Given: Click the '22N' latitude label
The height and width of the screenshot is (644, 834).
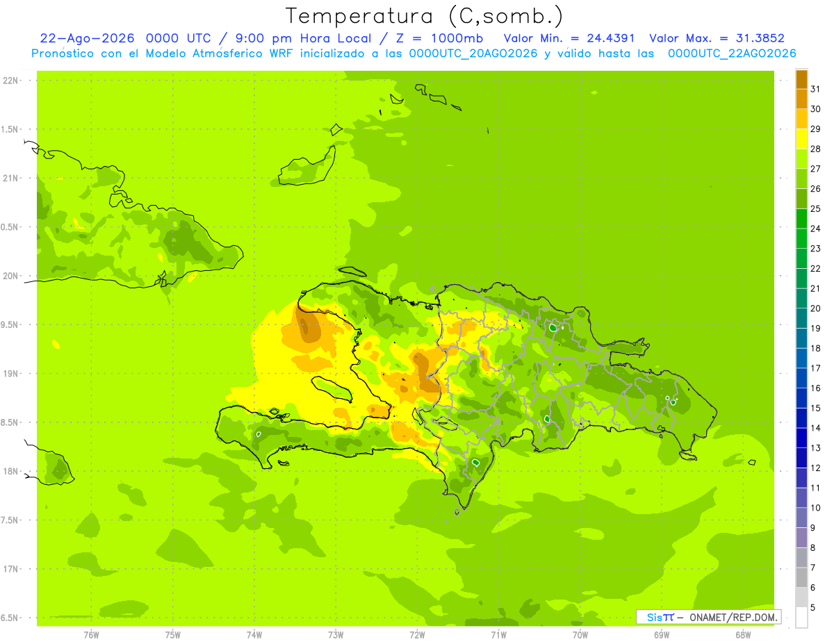Looking at the screenshot, I should coord(10,81).
